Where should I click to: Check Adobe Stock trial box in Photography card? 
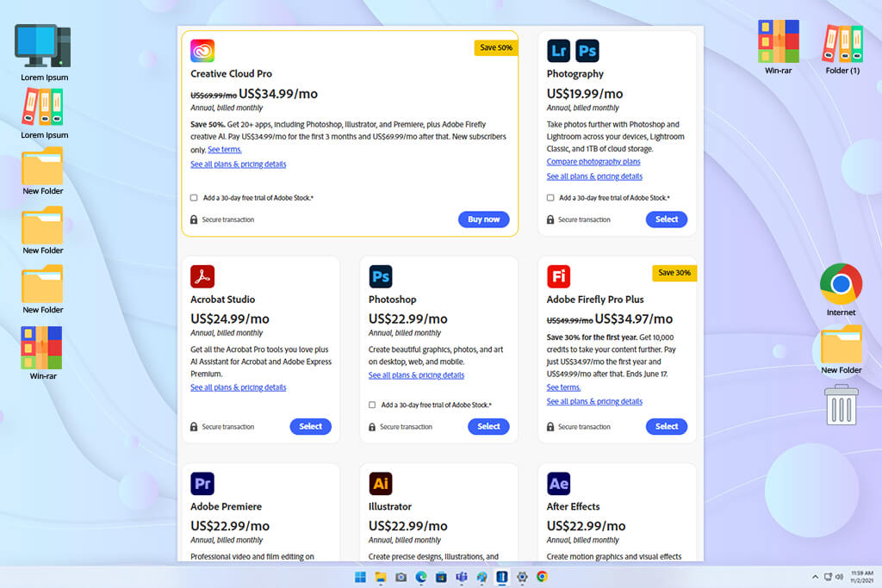click(x=550, y=198)
